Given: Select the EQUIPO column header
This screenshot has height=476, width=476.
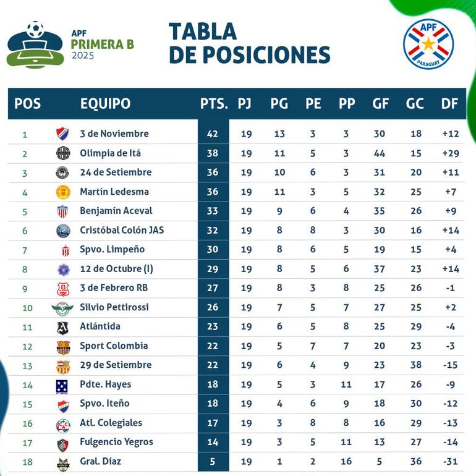Looking at the screenshot, I should [x=105, y=104].
